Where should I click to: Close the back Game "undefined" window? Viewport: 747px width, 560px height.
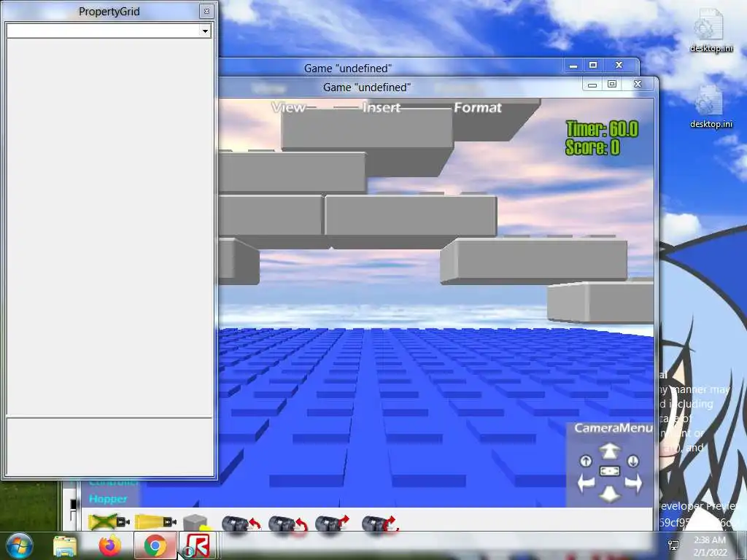point(619,65)
